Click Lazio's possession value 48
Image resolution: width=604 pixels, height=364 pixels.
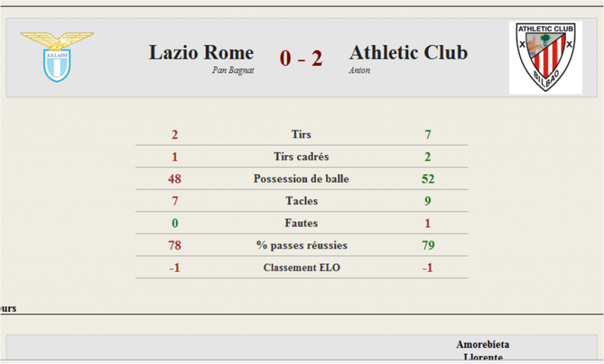click(175, 179)
